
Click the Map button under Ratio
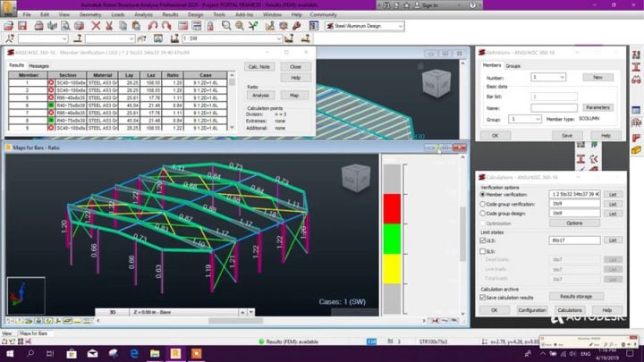(294, 96)
